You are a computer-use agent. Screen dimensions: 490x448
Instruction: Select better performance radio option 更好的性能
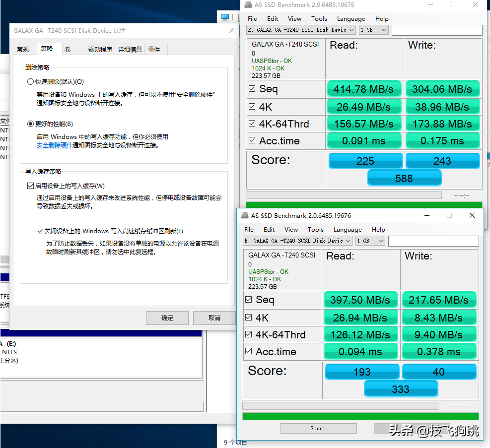30,124
